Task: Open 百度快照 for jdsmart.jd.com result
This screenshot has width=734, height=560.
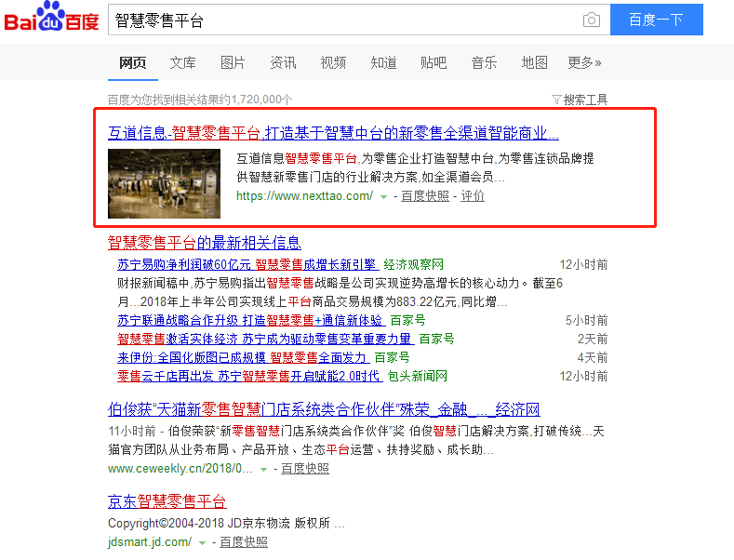Action: pyautogui.click(x=244, y=541)
